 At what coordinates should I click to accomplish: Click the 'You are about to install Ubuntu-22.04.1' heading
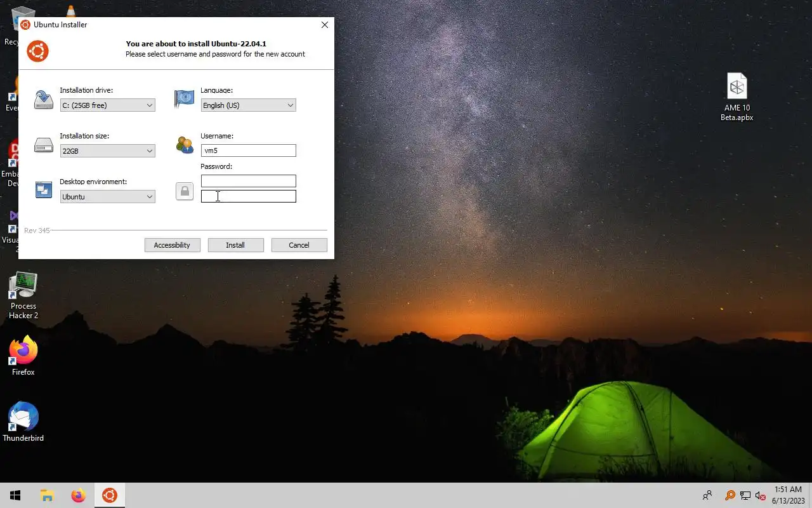point(196,44)
